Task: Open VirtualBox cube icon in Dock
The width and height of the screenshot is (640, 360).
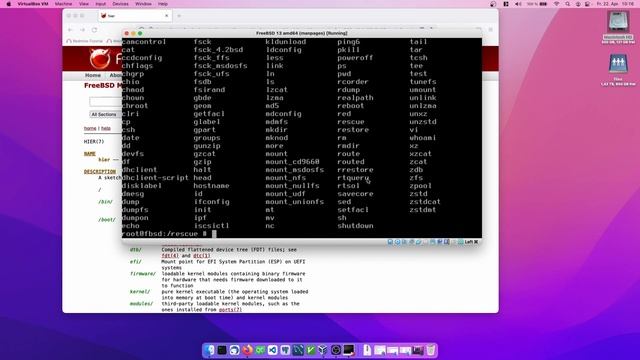Action: [x=323, y=350]
